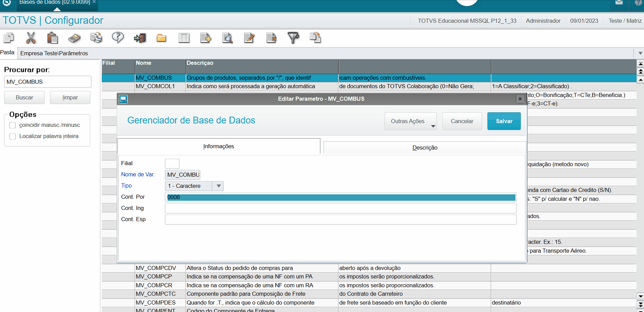Expand the Pasta path dropdown arrow
The height and width of the screenshot is (312, 644).
pos(640,53)
